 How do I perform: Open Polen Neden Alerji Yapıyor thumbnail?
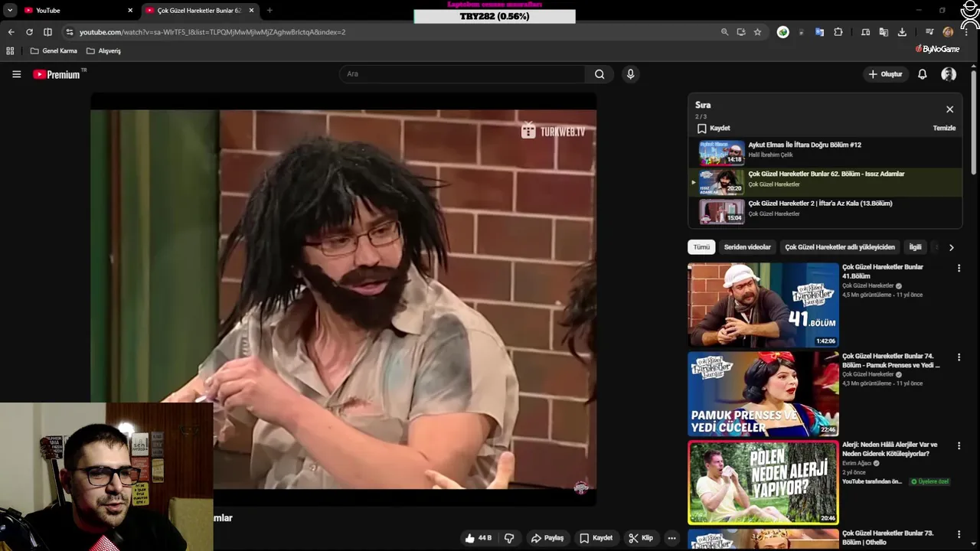763,482
